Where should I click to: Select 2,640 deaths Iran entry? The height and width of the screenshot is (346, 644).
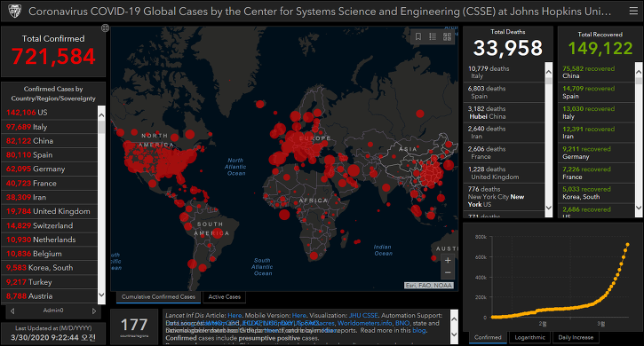(x=505, y=132)
